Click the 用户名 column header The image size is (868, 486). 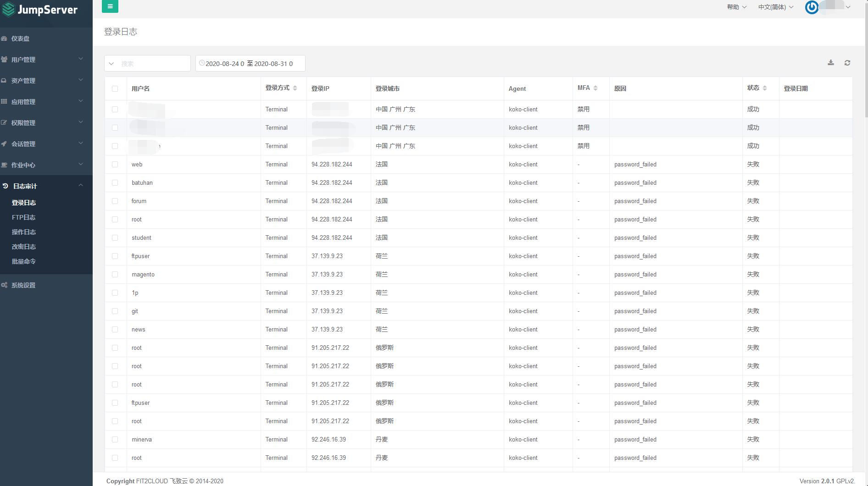pyautogui.click(x=140, y=88)
